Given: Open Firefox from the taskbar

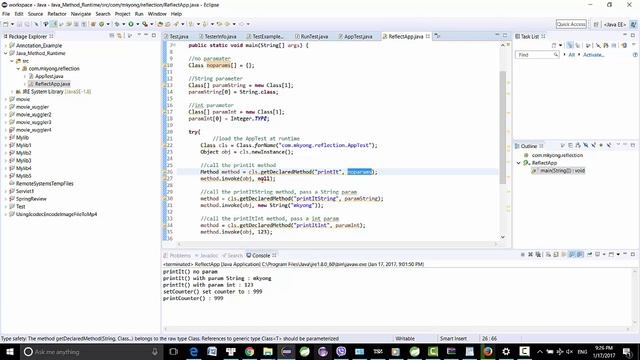Looking at the screenshot, I should 488,351.
